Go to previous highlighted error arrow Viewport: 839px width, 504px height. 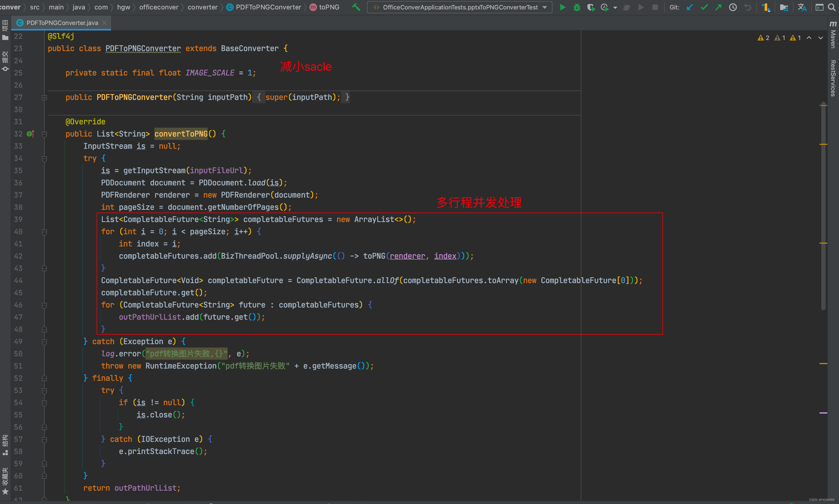[x=809, y=38]
